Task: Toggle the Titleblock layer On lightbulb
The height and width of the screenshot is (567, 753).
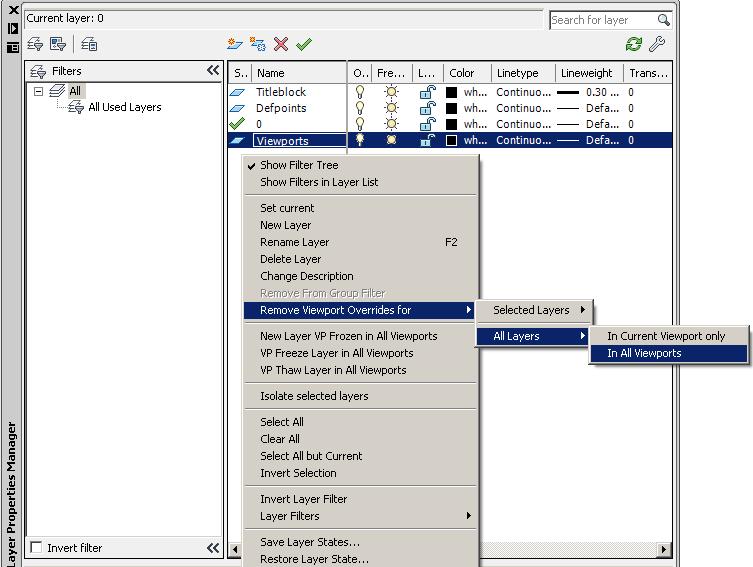Action: (x=359, y=92)
